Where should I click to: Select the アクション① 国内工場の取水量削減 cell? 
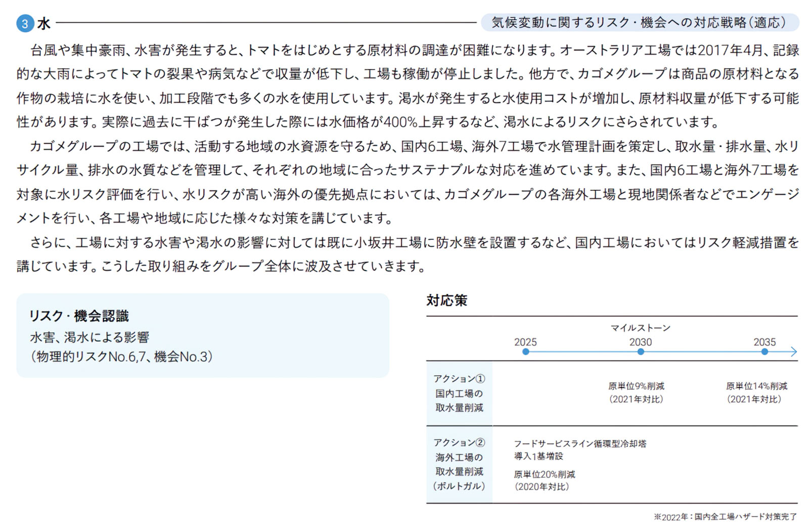[459, 393]
